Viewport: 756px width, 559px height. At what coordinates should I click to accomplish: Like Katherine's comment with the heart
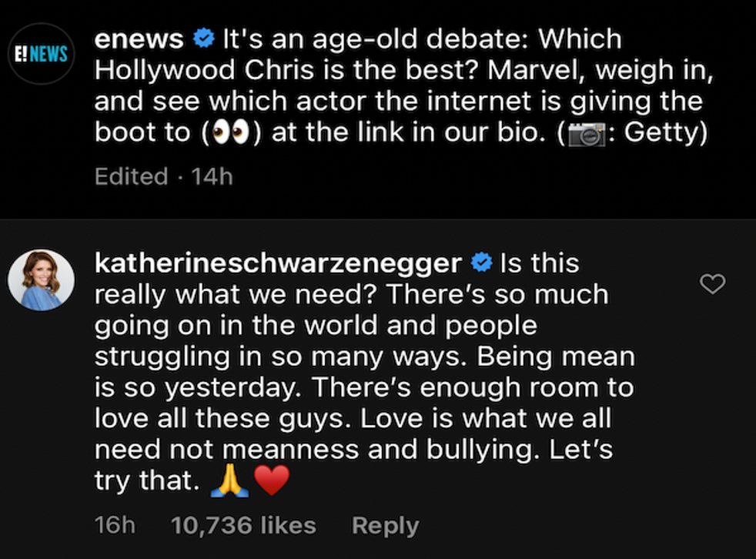[713, 285]
